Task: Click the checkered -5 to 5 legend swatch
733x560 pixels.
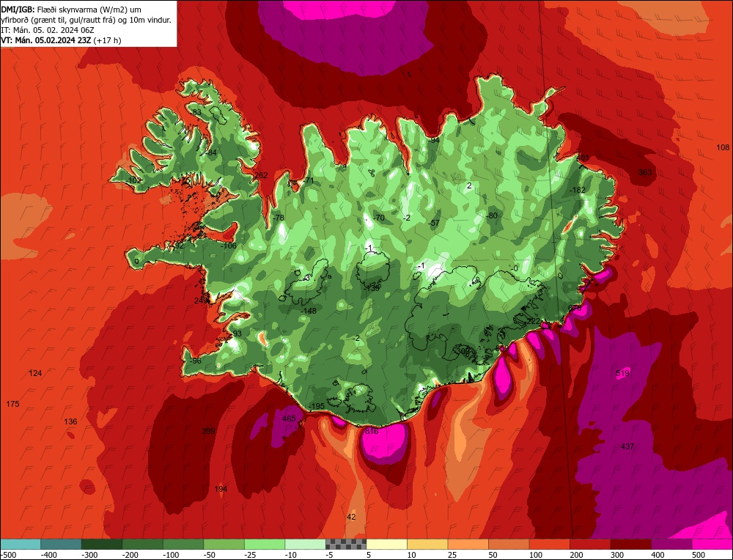Action: point(346,544)
